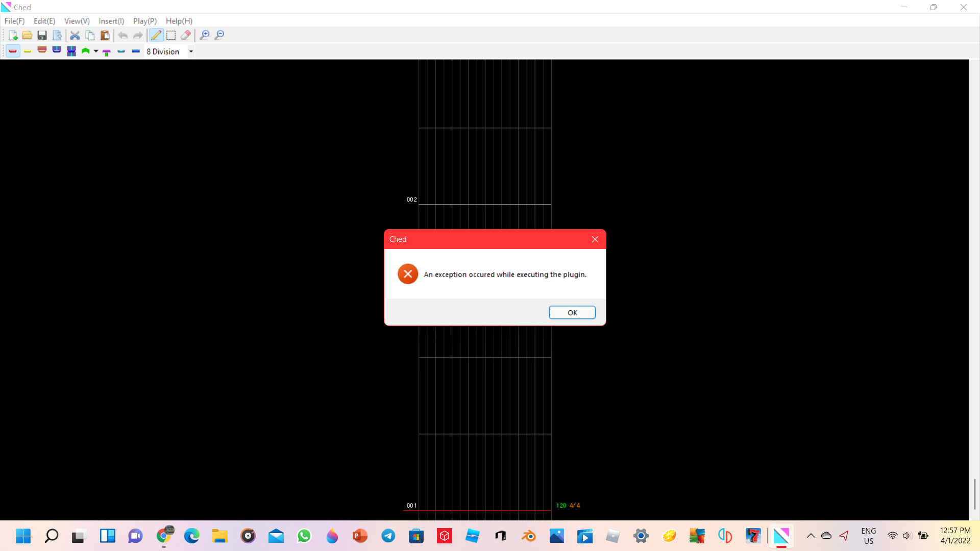Click the Zoom In magnifier icon
The width and height of the screenshot is (980, 551).
205,35
